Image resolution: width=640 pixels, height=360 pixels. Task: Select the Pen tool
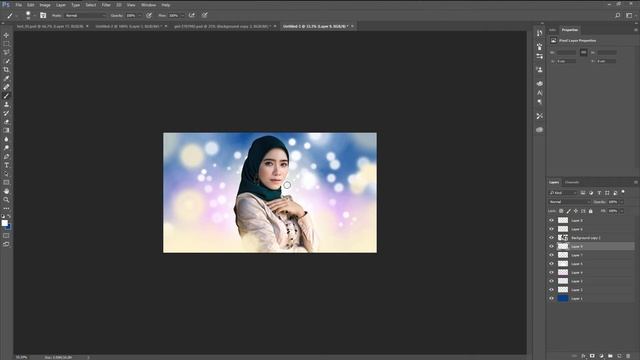point(6,156)
